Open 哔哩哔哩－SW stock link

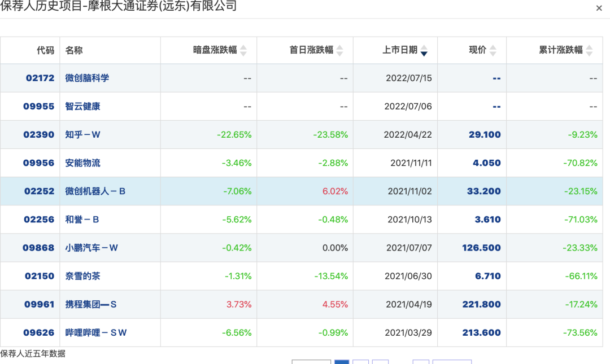[95, 333]
